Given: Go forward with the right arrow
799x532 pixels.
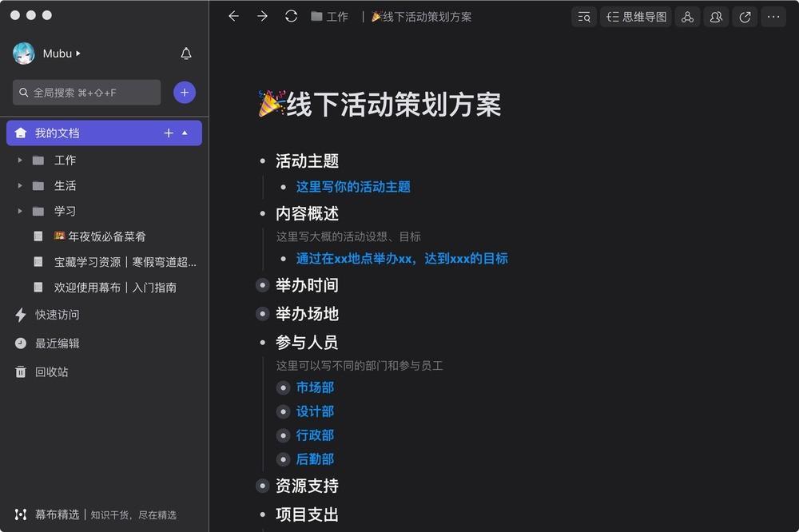Looking at the screenshot, I should pos(262,16).
